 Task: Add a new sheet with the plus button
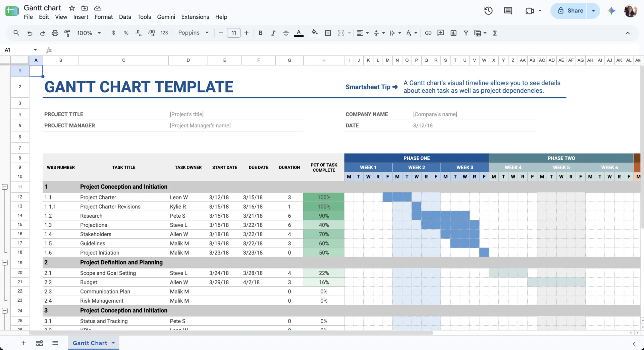[x=23, y=343]
